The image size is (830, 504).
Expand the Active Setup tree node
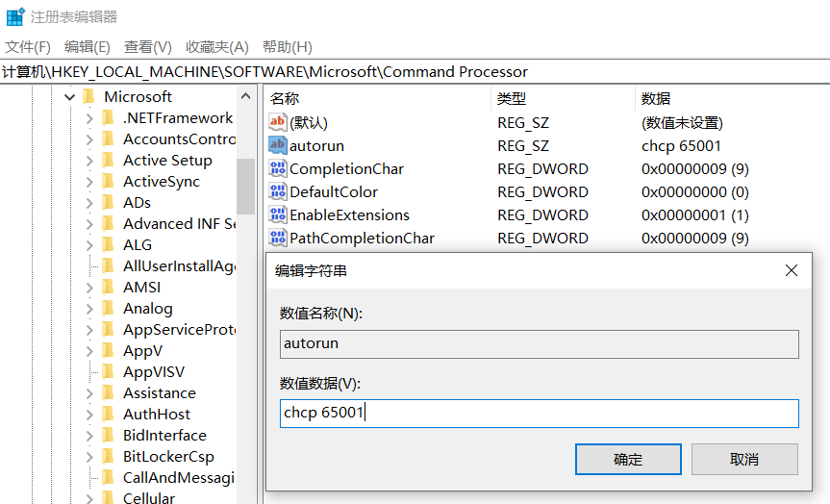coord(89,161)
